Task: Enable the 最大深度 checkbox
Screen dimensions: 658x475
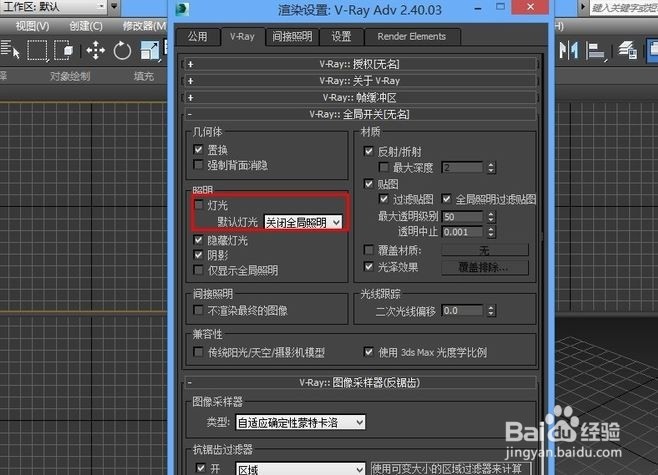Action: click(x=384, y=167)
